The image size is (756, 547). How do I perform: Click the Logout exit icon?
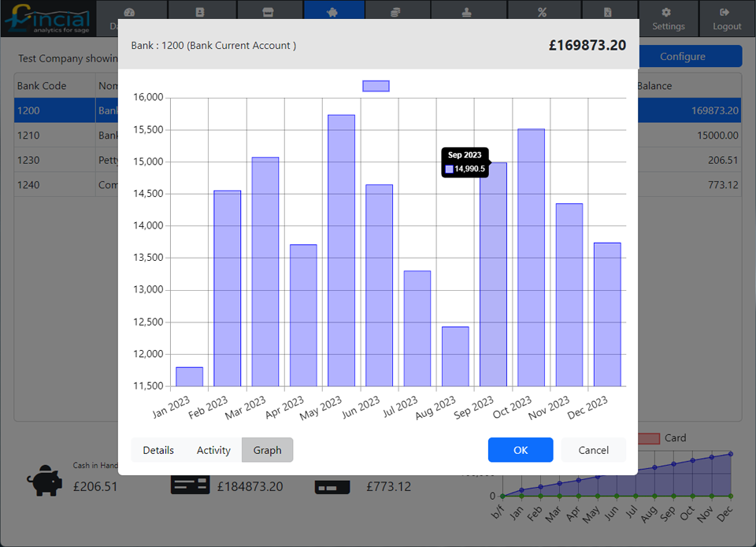(724, 13)
